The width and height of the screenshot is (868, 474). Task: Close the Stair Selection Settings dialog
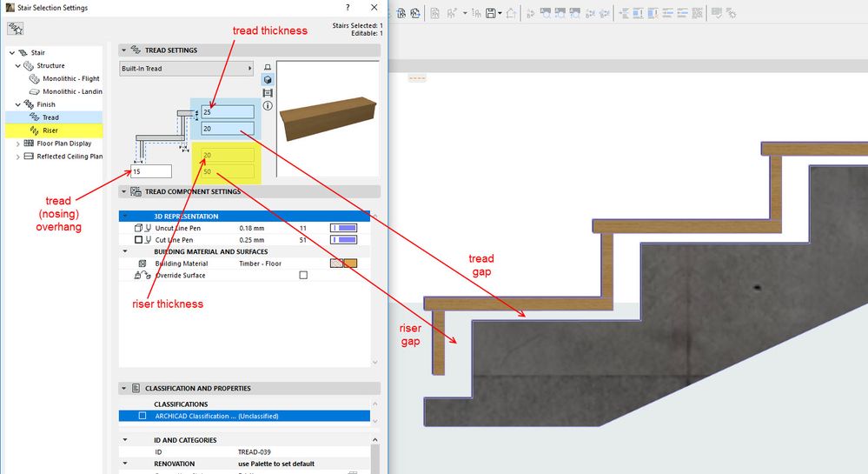click(374, 7)
